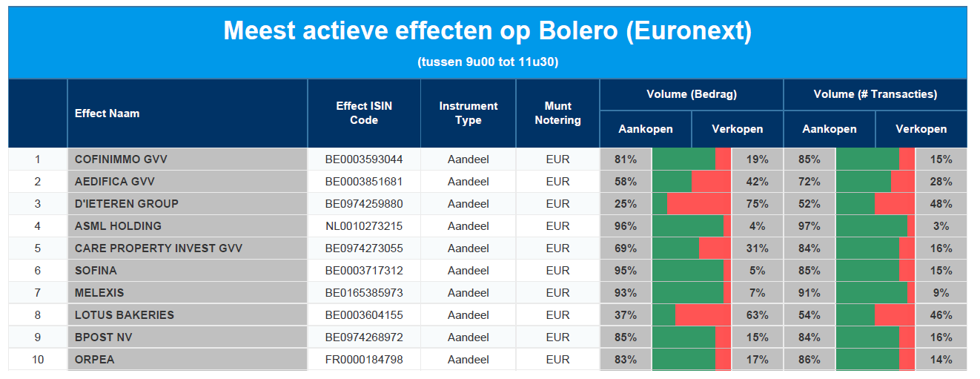Click the Verkopen header under Volume (# Transacties)
Viewport: 980px width, 379px height.
(921, 129)
